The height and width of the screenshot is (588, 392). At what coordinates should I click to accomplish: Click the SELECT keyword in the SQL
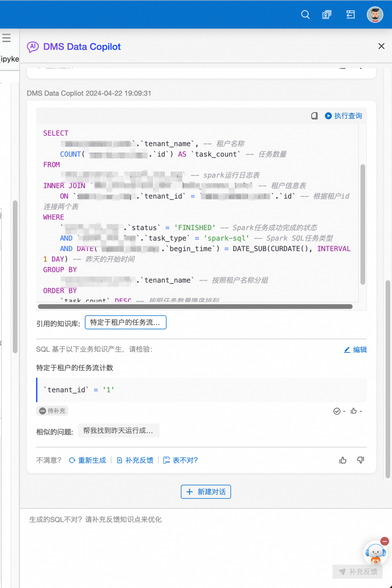pos(56,133)
